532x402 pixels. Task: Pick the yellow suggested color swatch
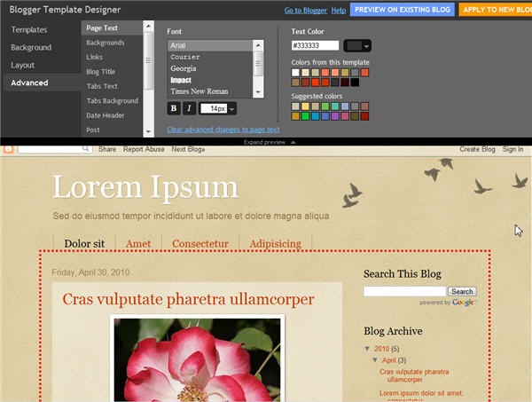[305, 106]
